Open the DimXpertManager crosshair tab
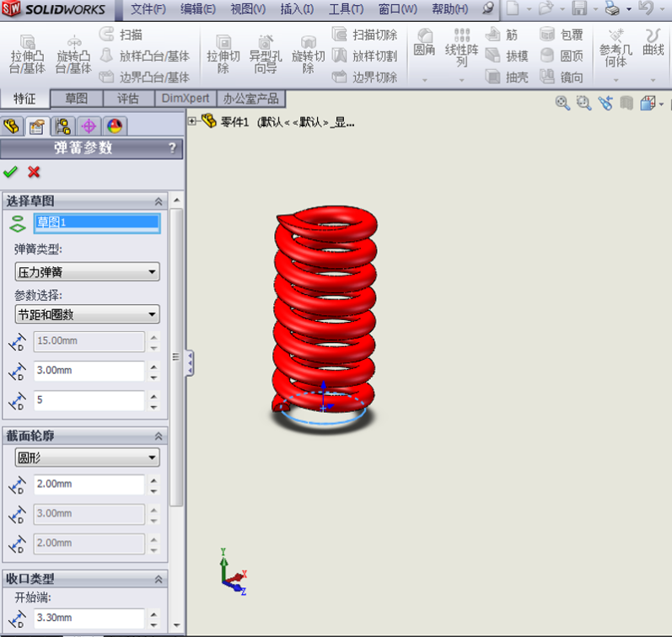 [89, 126]
